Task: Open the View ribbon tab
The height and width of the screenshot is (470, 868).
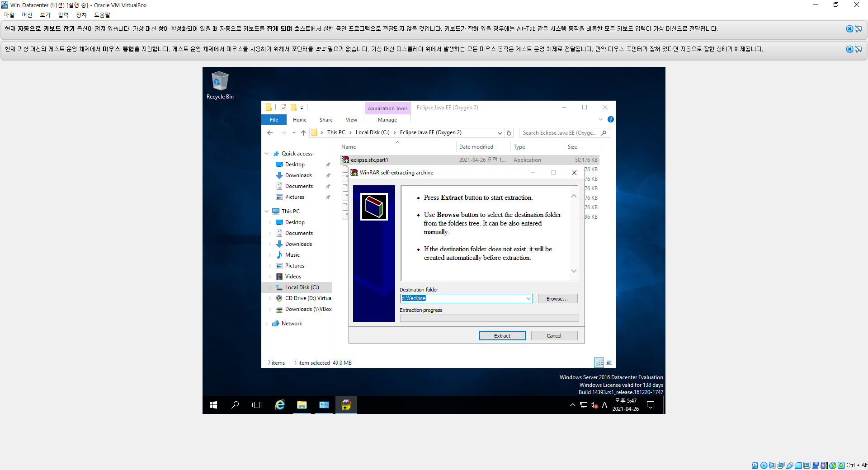Action: click(351, 120)
